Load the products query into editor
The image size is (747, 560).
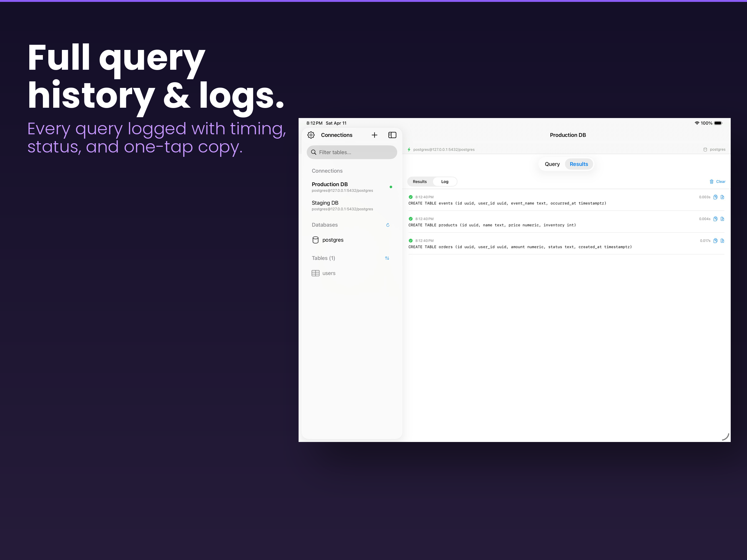722,219
